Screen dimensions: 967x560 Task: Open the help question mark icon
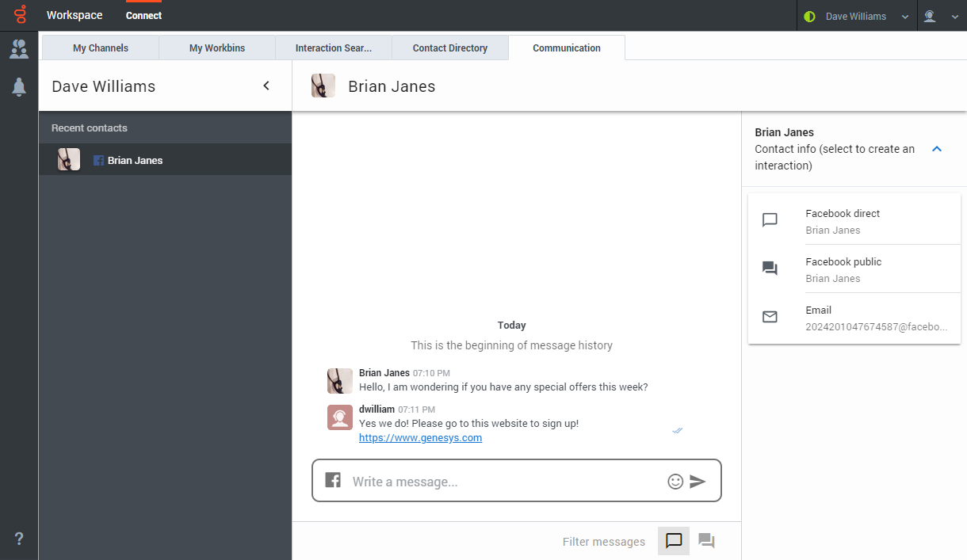click(x=19, y=539)
